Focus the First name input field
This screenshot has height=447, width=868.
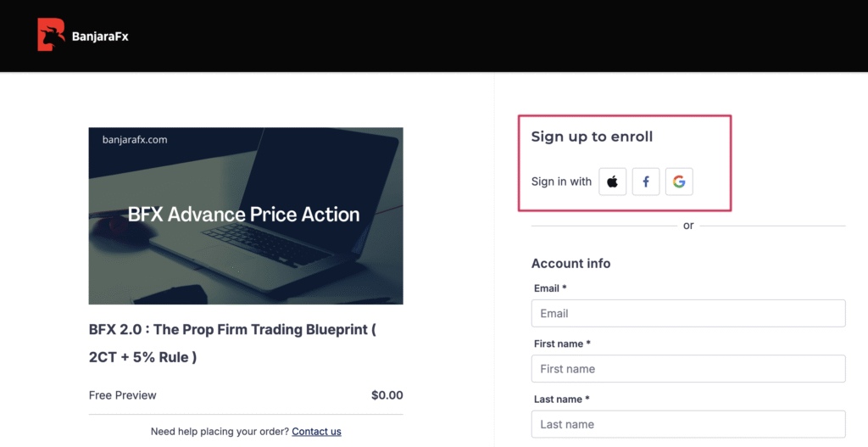[x=687, y=369]
